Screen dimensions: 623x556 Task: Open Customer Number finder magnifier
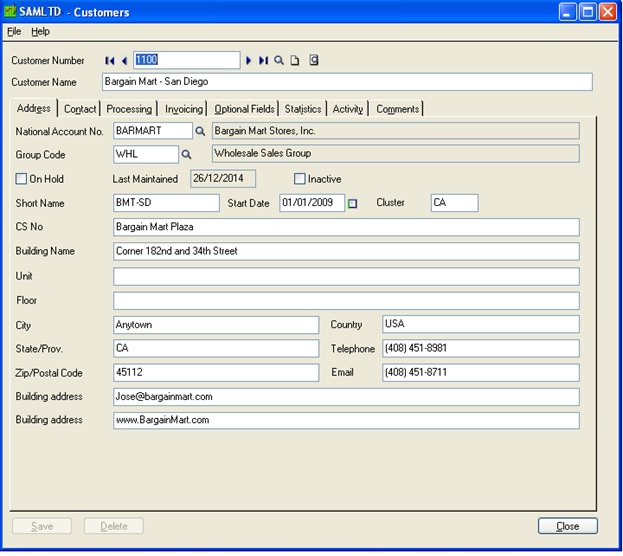click(279, 61)
